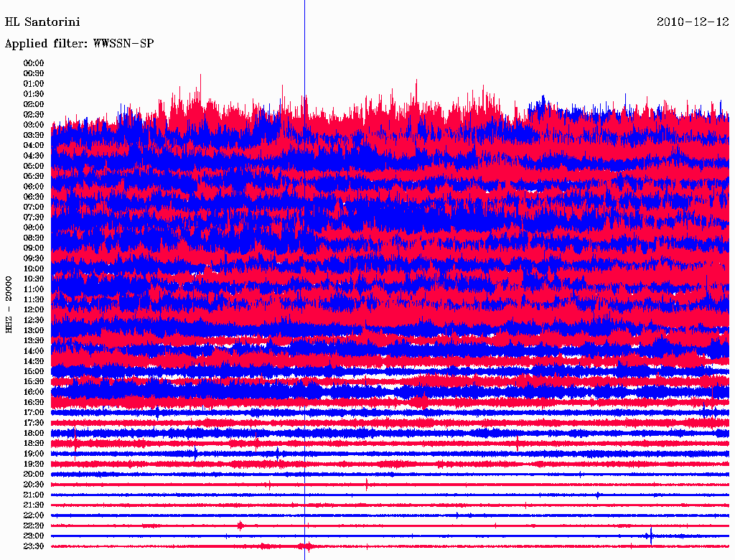Click the 10:30 time label

click(x=34, y=279)
